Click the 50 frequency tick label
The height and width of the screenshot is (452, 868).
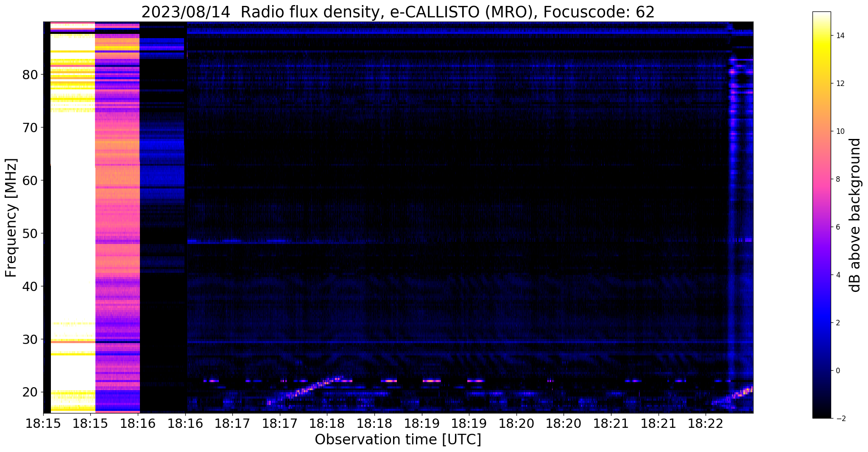pos(30,233)
